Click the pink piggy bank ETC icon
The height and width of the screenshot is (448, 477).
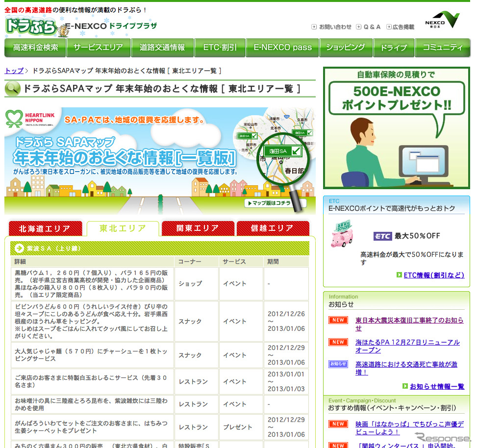click(341, 236)
